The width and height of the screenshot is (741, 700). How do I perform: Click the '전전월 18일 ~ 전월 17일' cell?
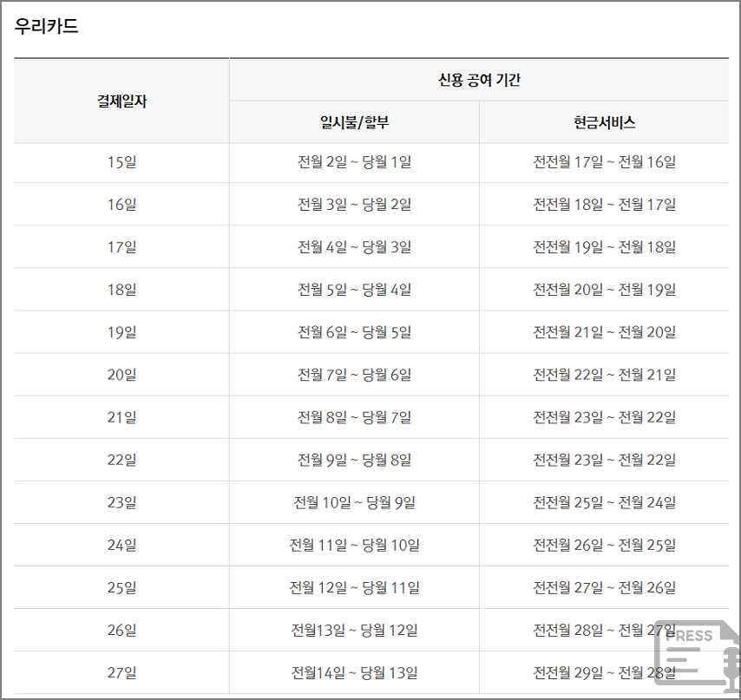coord(605,205)
